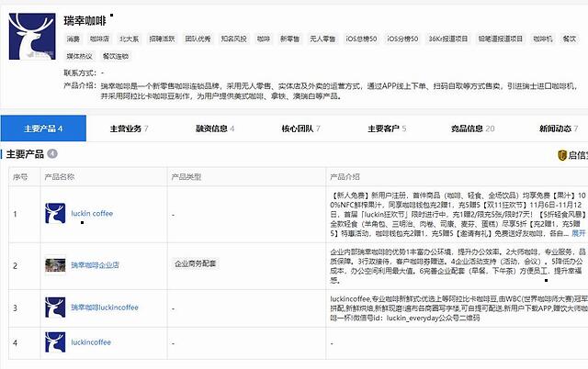This screenshot has height=369, width=588.
Task: Open the 核心团队 tab
Action: 300,129
